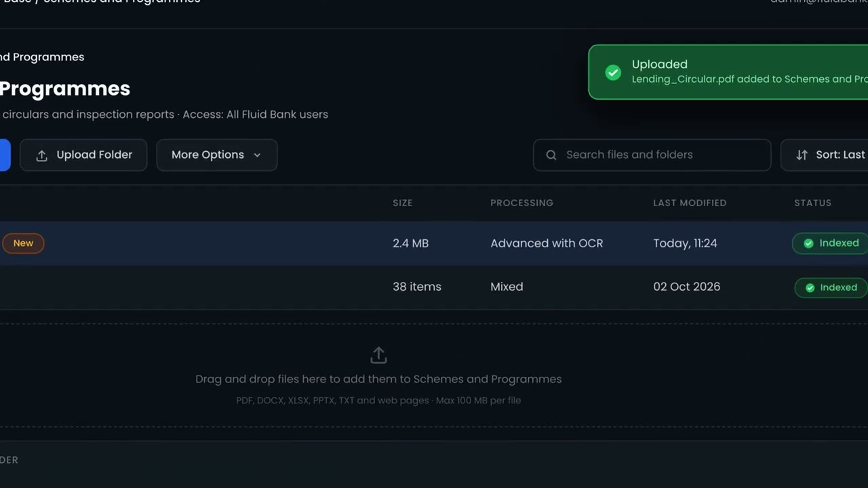Click the SIZE column header
This screenshot has width=868, height=488.
pyautogui.click(x=402, y=203)
